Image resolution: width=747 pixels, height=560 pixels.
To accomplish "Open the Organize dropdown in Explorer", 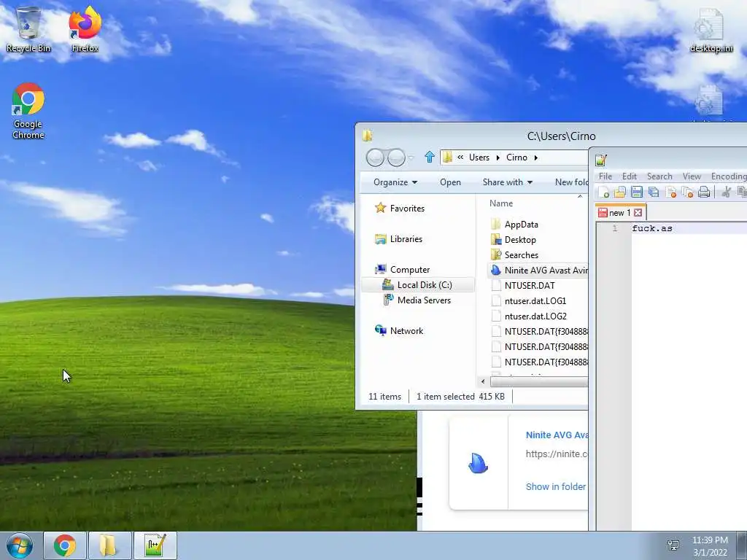I will (x=395, y=182).
